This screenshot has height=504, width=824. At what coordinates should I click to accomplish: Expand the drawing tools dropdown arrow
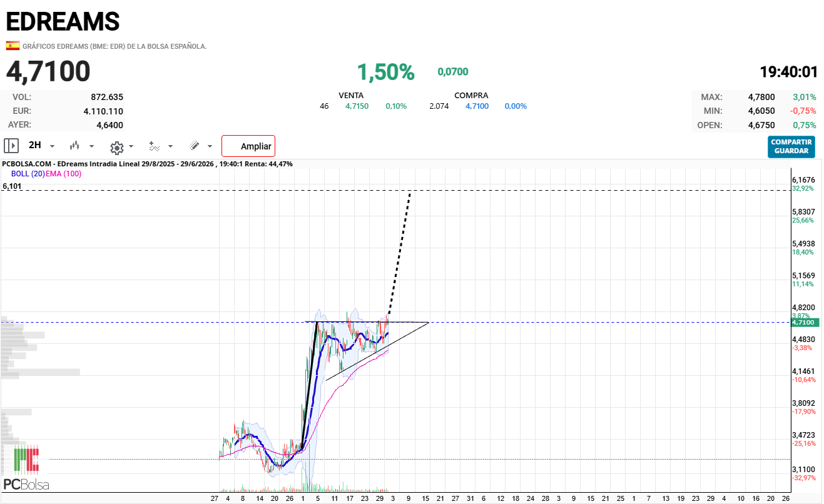click(210, 146)
